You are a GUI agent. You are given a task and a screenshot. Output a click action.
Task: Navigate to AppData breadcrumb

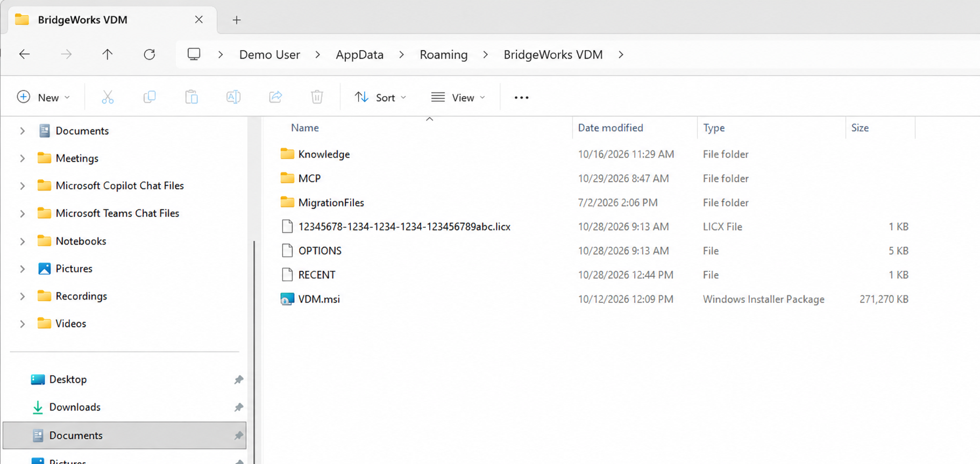point(359,55)
